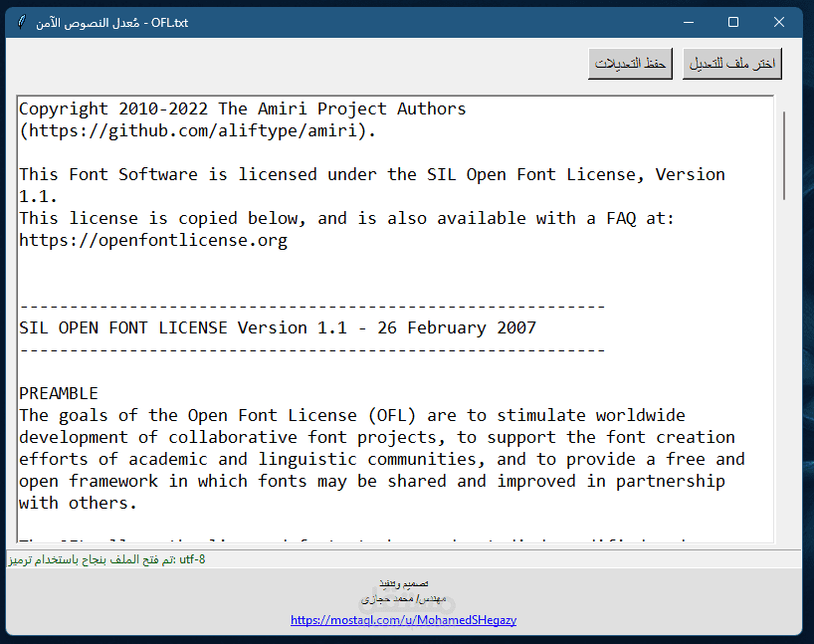Open the mostaql.com/u/MohamedSHegazy link

[x=403, y=620]
